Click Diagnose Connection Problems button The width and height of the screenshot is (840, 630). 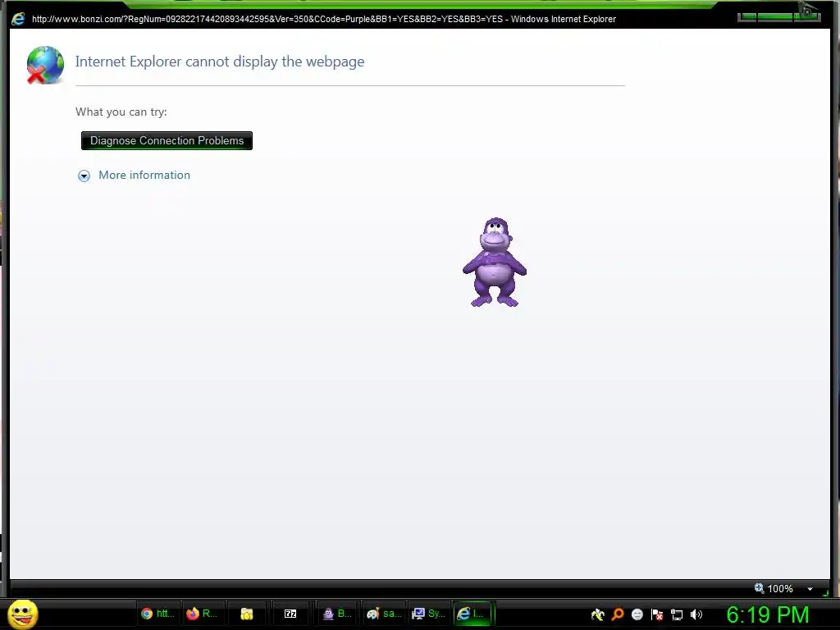tap(167, 141)
